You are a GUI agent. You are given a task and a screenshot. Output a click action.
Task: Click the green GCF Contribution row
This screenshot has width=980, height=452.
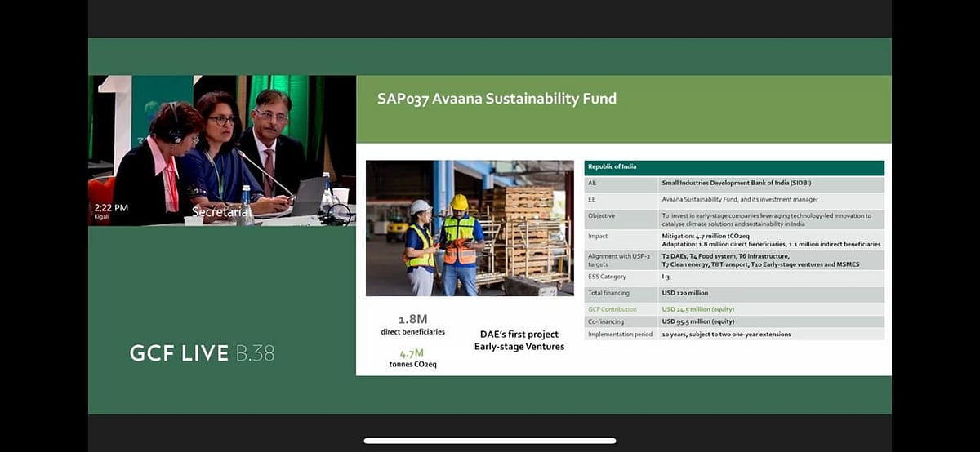(x=733, y=309)
